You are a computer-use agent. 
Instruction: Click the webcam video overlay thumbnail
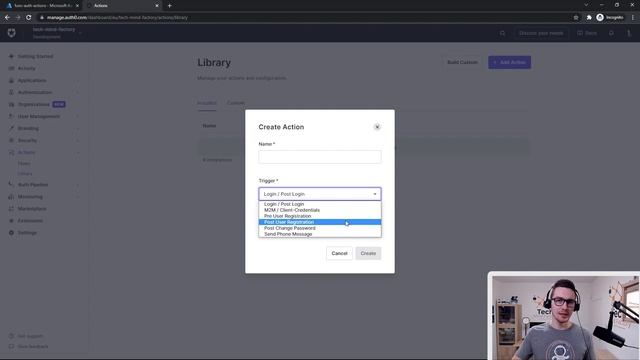pyautogui.click(x=564, y=316)
